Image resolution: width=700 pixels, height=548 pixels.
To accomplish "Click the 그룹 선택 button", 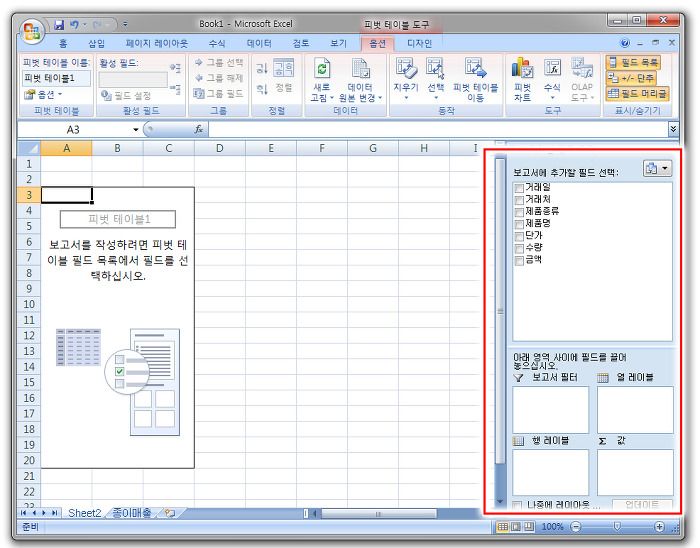I will pyautogui.click(x=219, y=63).
